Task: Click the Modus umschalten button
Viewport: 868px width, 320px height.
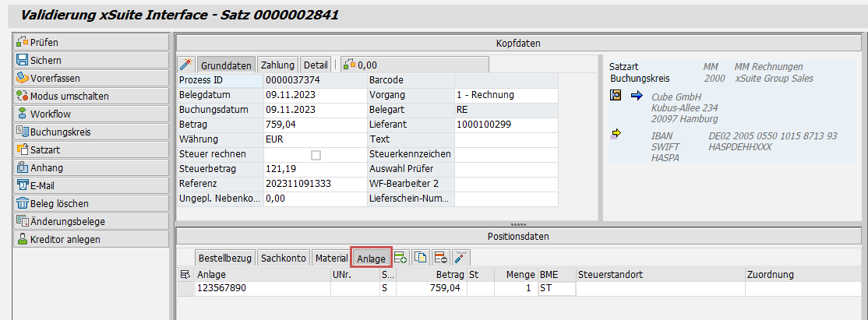Action: (91, 96)
